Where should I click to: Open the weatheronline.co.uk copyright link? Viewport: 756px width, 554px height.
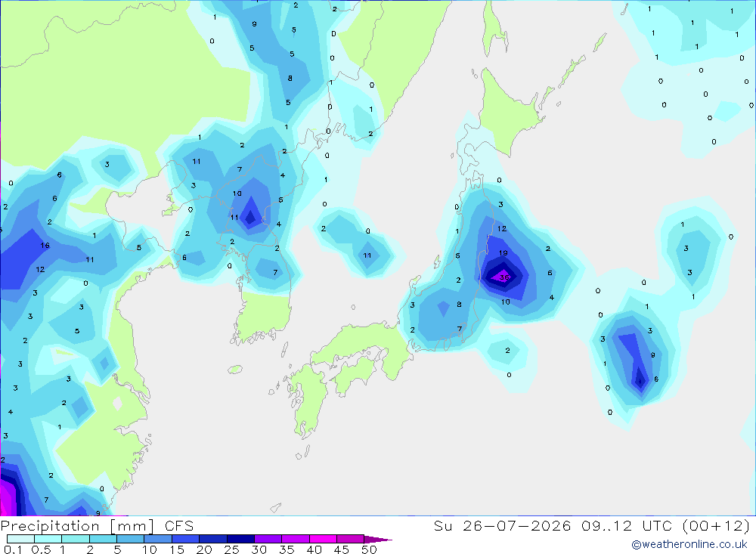point(689,544)
